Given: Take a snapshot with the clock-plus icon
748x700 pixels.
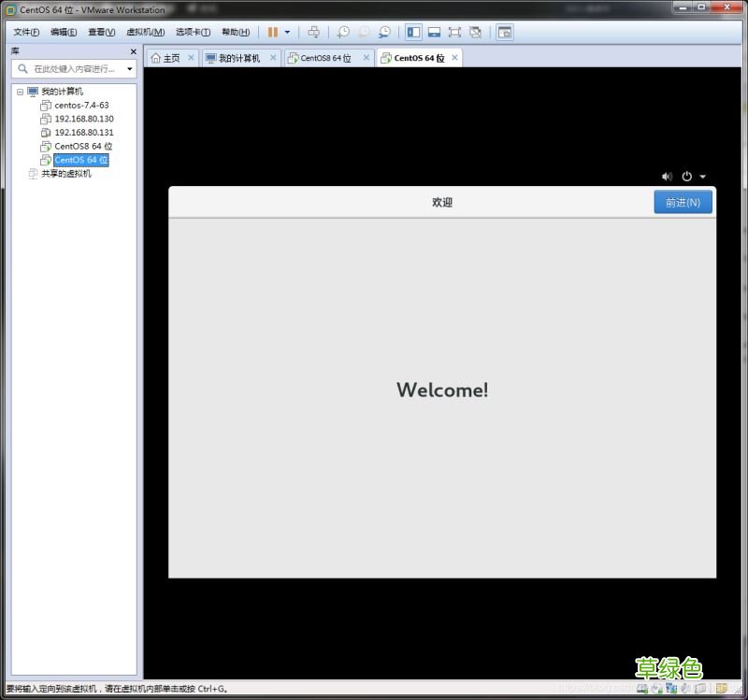Looking at the screenshot, I should click(x=343, y=32).
